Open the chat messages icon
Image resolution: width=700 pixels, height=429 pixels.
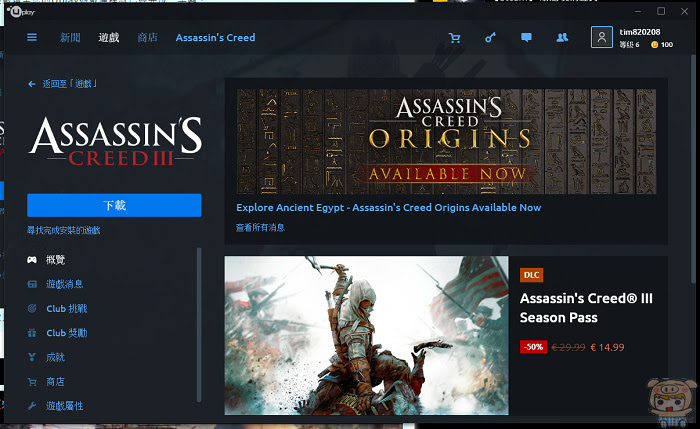[526, 37]
